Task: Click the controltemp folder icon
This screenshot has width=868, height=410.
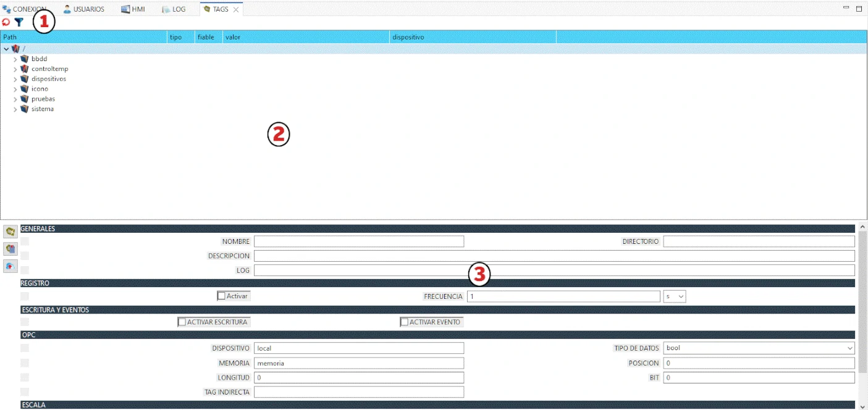Action: 25,69
